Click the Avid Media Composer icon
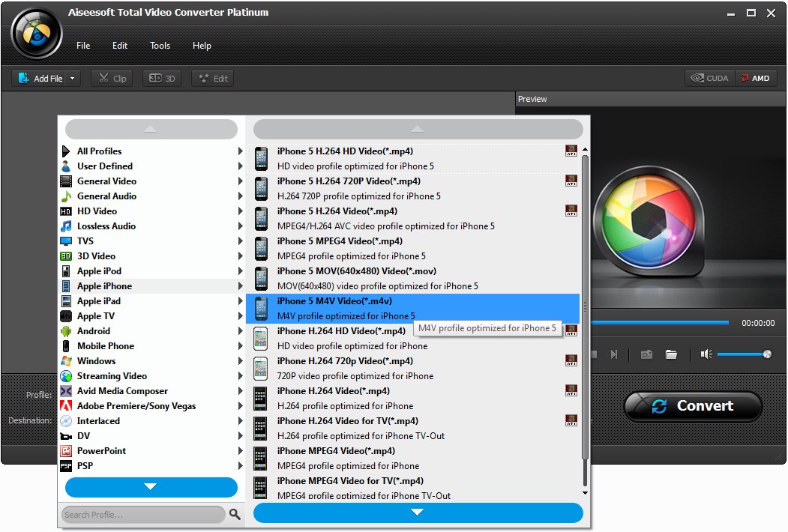The image size is (788, 532). tap(66, 391)
